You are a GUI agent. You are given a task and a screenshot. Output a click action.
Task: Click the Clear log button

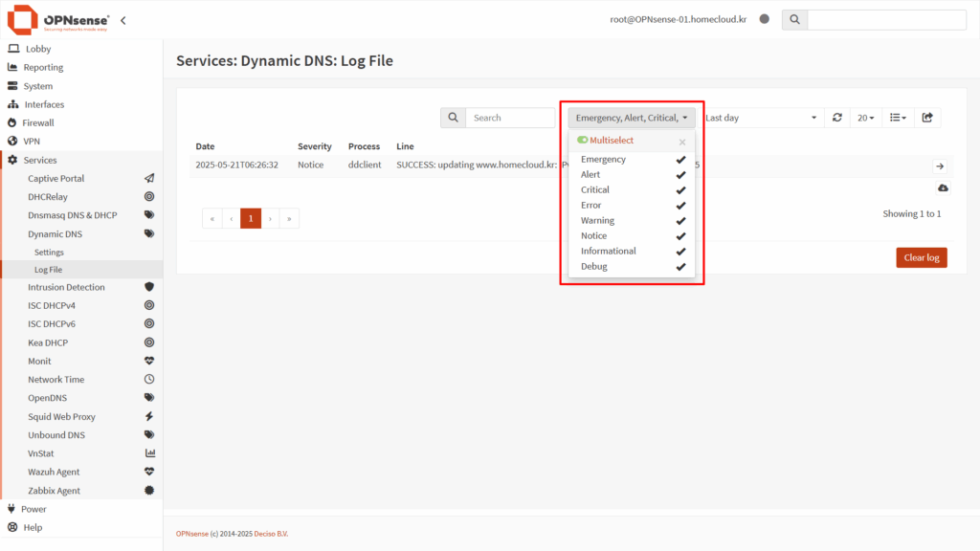click(x=921, y=257)
